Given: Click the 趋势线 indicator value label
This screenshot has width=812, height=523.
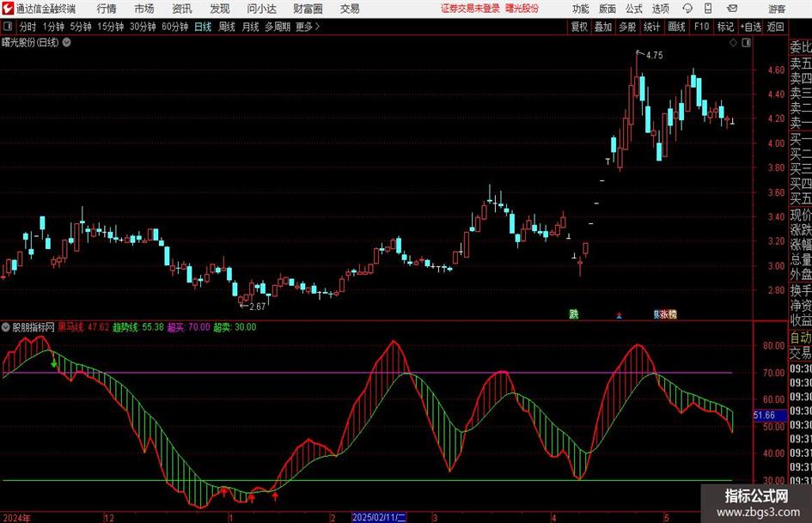Looking at the screenshot, I should click(137, 326).
